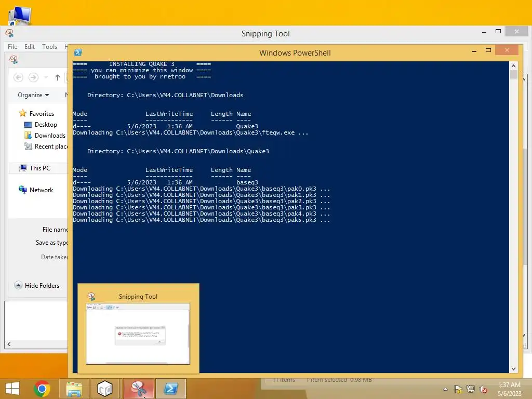The height and width of the screenshot is (399, 532).
Task: Go back in the save dialog
Action: pos(19,77)
